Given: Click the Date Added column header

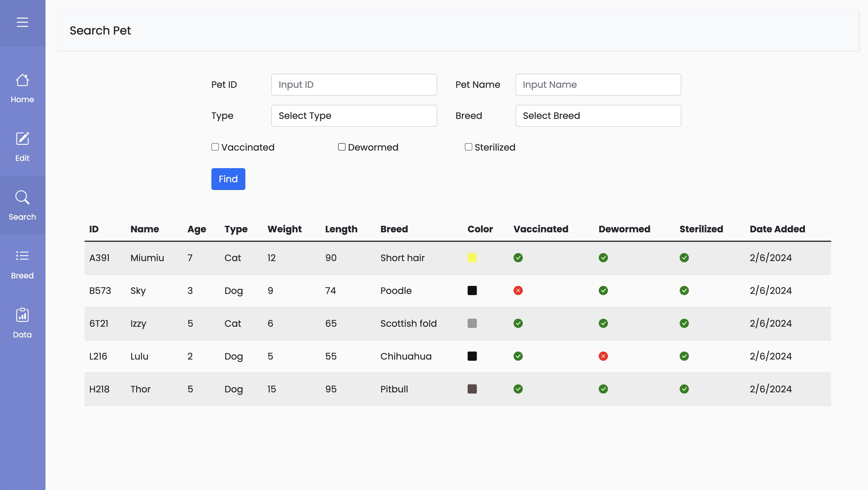Looking at the screenshot, I should [x=777, y=229].
